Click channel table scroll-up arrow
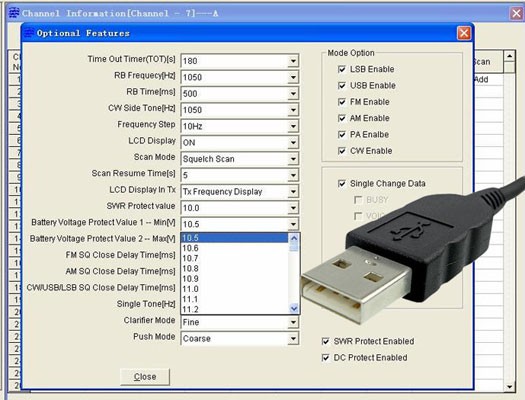Viewport: 525px width, 400px height. pyautogui.click(x=510, y=56)
